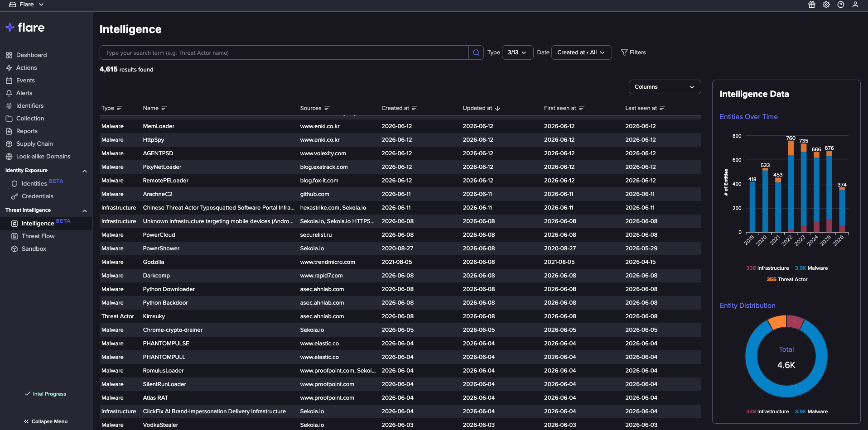Screen dimensions: 868x430
Task: Click securelist.ru source cell
Action: (x=316, y=235)
